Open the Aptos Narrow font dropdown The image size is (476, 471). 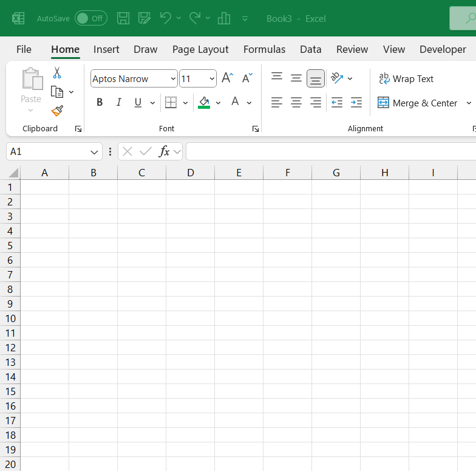(173, 79)
